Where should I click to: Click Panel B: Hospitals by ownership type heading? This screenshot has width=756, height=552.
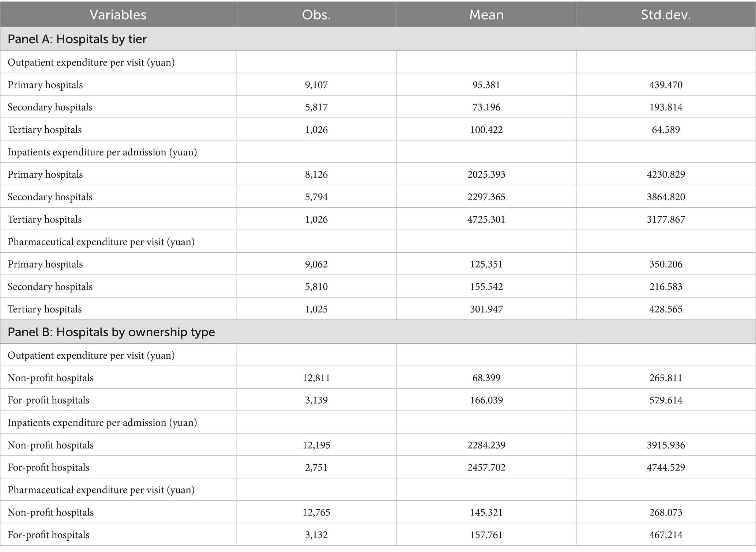tap(111, 332)
